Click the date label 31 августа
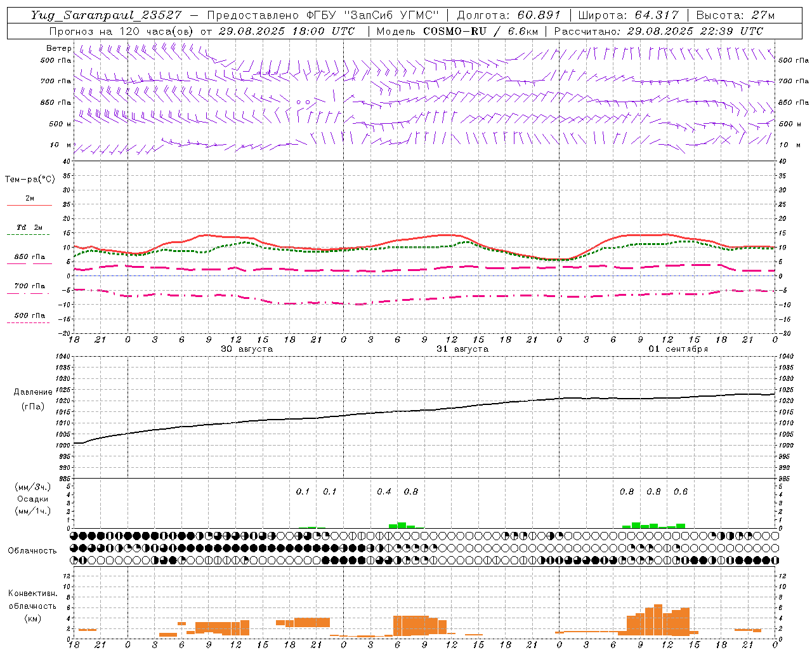812x650 pixels. coord(462,349)
